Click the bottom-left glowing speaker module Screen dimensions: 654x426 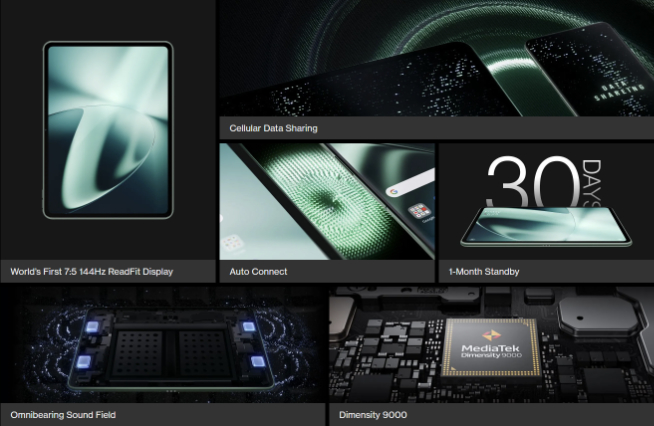(83, 361)
